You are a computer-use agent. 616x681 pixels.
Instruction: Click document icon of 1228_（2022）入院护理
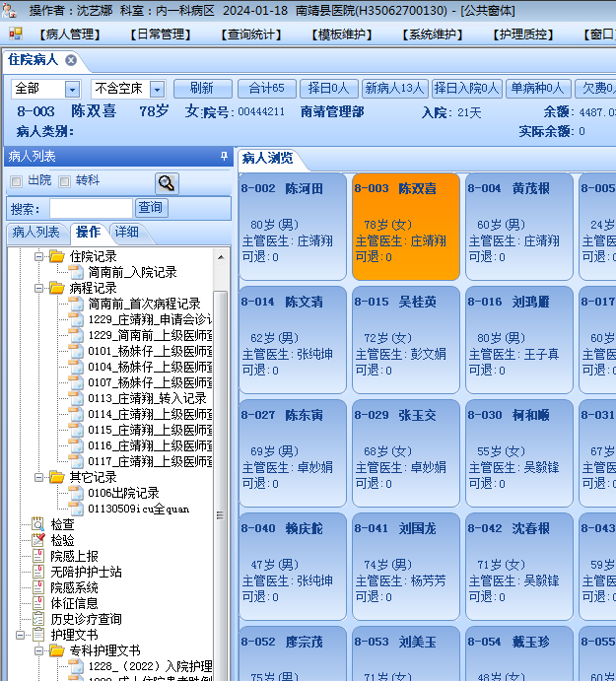76,666
